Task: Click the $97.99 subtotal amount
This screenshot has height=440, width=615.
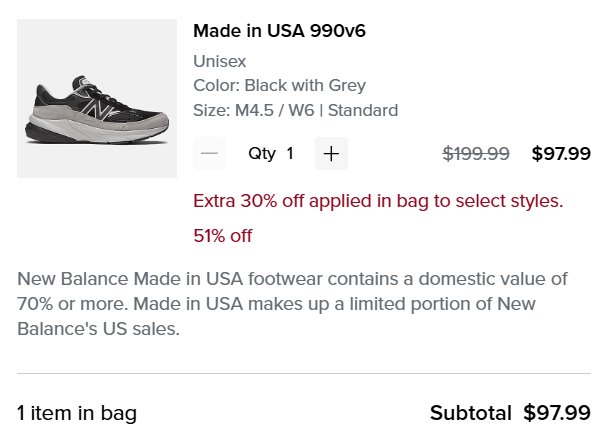Action: point(557,413)
